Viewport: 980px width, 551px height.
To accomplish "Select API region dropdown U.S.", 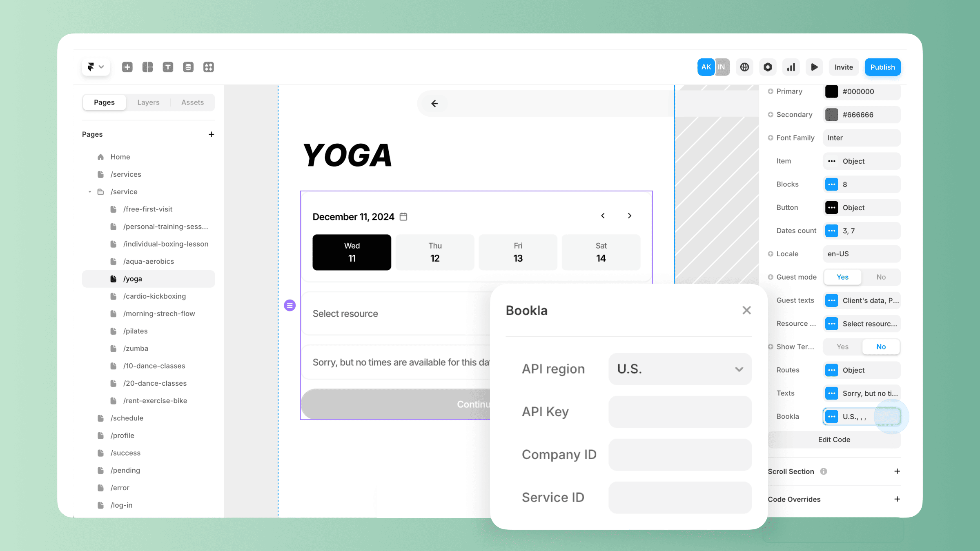I will (x=679, y=369).
